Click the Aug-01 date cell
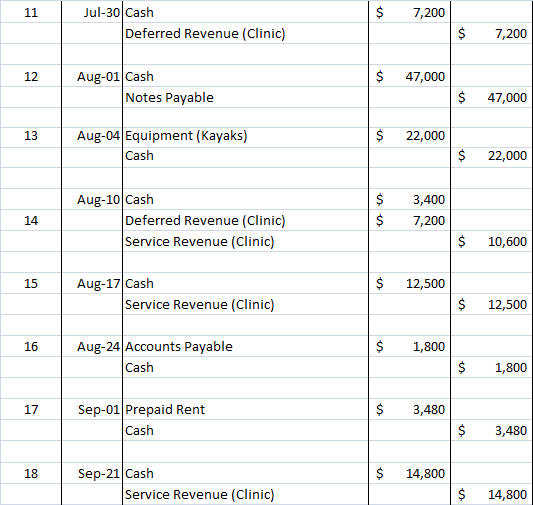Viewport: 533px width, 505px height. pos(92,76)
